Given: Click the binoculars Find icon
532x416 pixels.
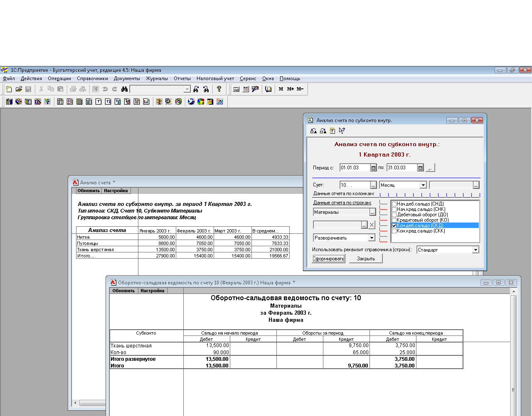Looking at the screenshot, I should pos(124,89).
